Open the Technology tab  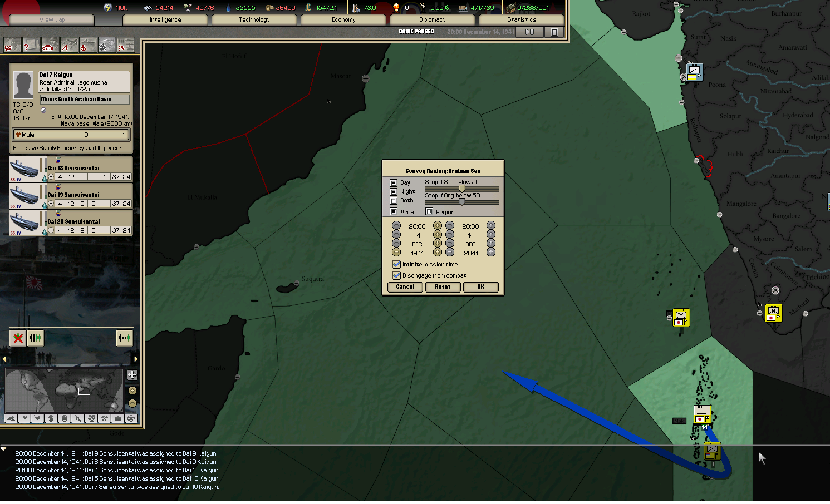(x=254, y=20)
